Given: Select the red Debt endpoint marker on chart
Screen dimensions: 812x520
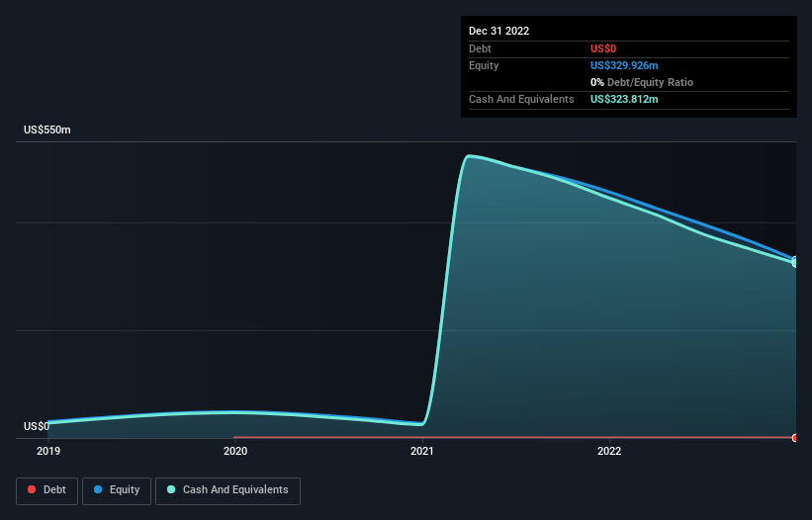Looking at the screenshot, I should (x=795, y=438).
